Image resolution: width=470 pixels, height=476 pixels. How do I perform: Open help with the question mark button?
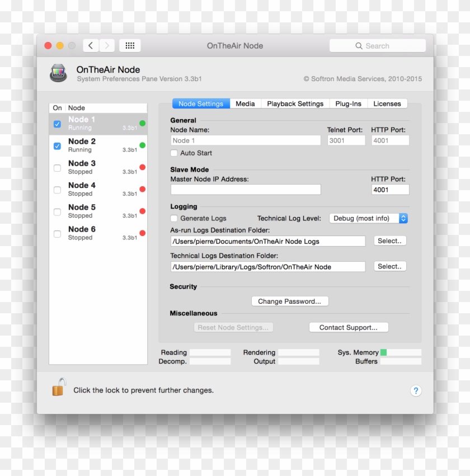[415, 391]
